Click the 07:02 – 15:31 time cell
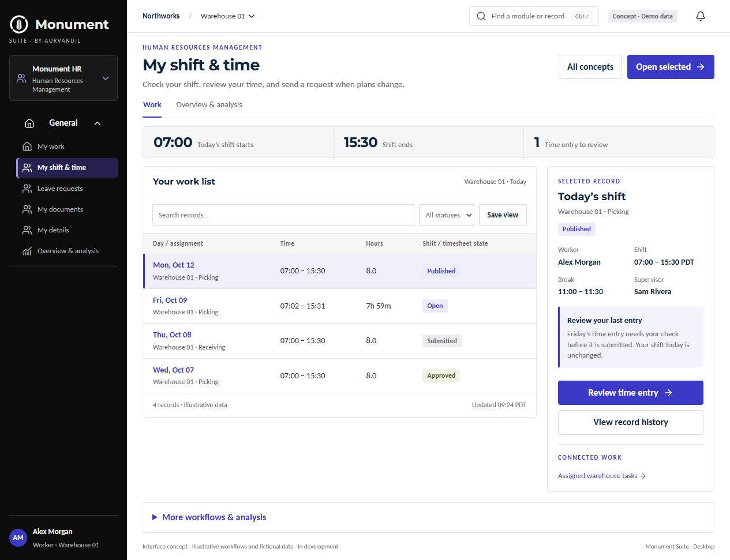Viewport: 730px width, 560px height. [303, 306]
